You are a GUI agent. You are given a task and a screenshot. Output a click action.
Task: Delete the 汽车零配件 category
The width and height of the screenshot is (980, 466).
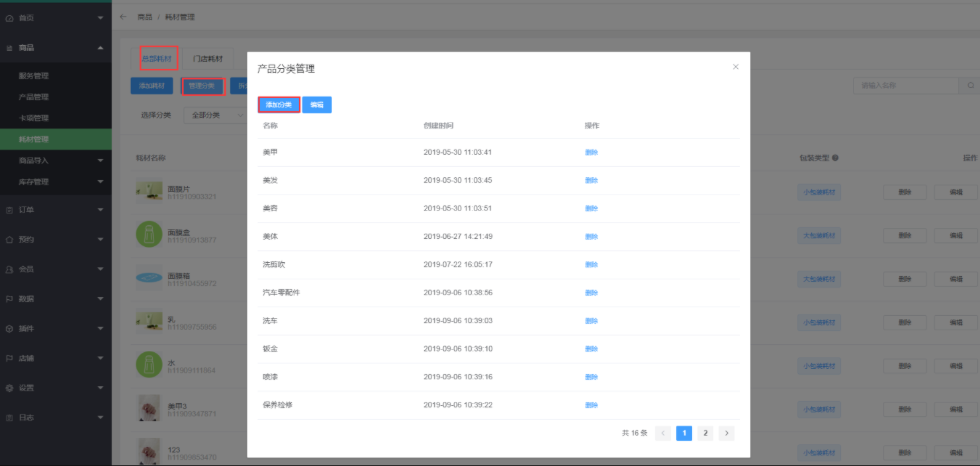[591, 293]
